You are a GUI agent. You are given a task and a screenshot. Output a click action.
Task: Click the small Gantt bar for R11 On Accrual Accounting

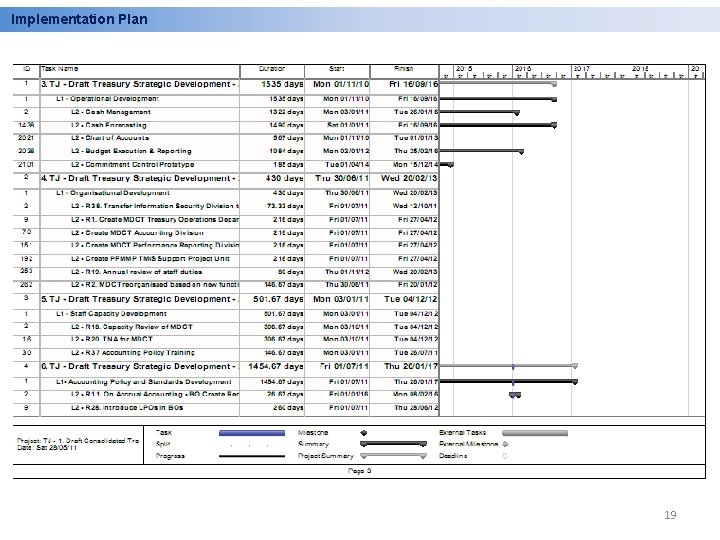[x=515, y=395]
